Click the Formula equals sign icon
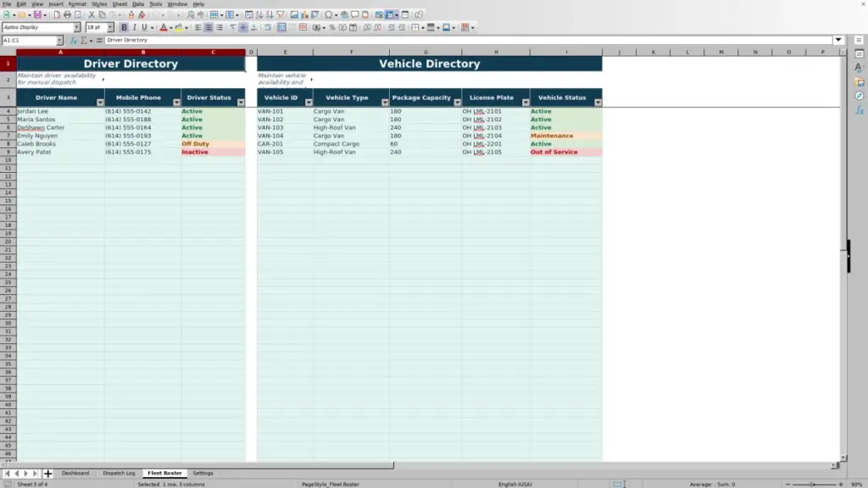This screenshot has height=488, width=868. click(x=100, y=40)
